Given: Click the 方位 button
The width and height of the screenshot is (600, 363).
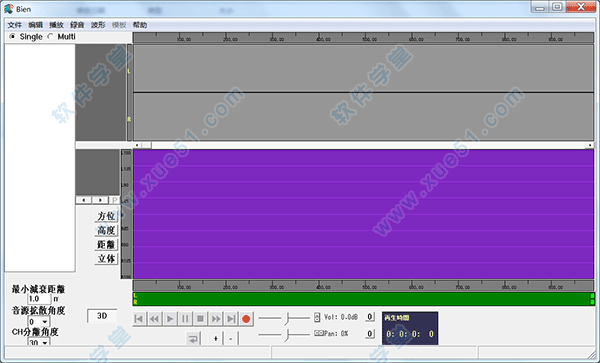Looking at the screenshot, I should tap(106, 216).
